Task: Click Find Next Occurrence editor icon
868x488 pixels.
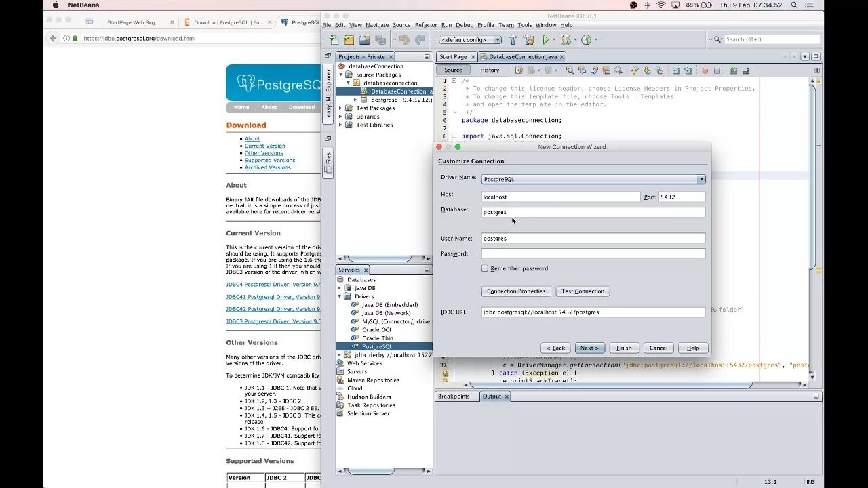Action: click(594, 70)
